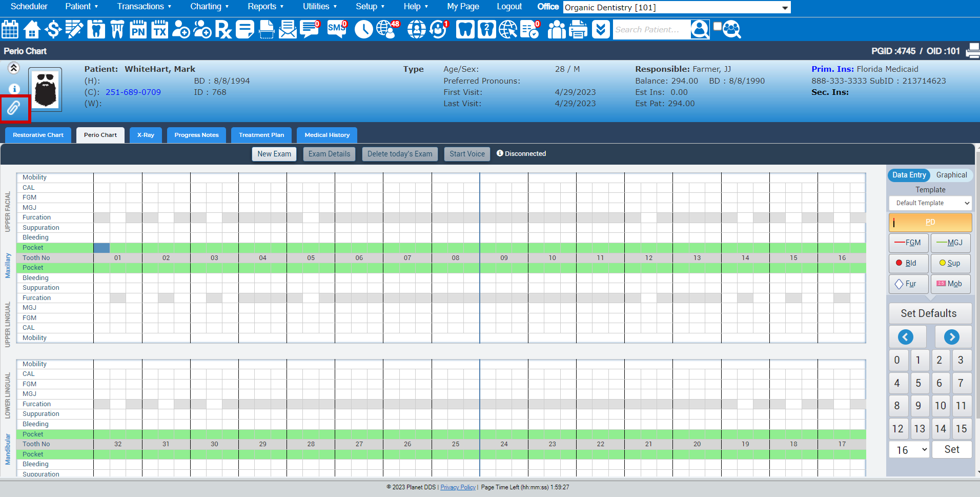
Task: Open the globe cursor web icon
Action: [508, 29]
